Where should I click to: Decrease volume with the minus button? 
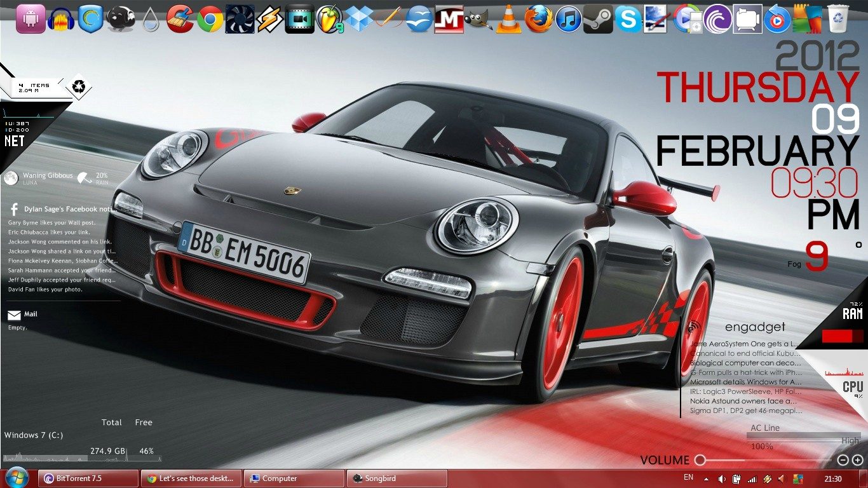tap(843, 460)
